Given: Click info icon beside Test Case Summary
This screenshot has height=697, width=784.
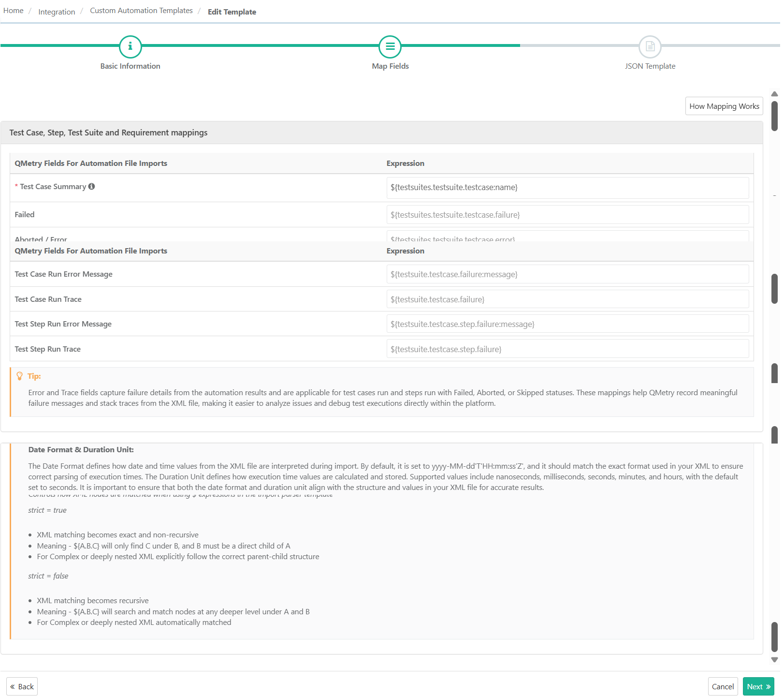Looking at the screenshot, I should click(x=92, y=186).
